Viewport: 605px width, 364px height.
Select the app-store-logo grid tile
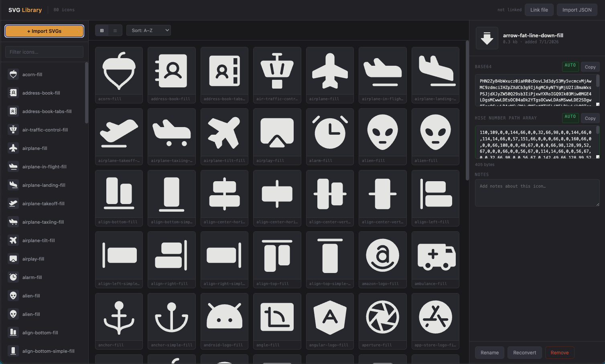tap(435, 321)
